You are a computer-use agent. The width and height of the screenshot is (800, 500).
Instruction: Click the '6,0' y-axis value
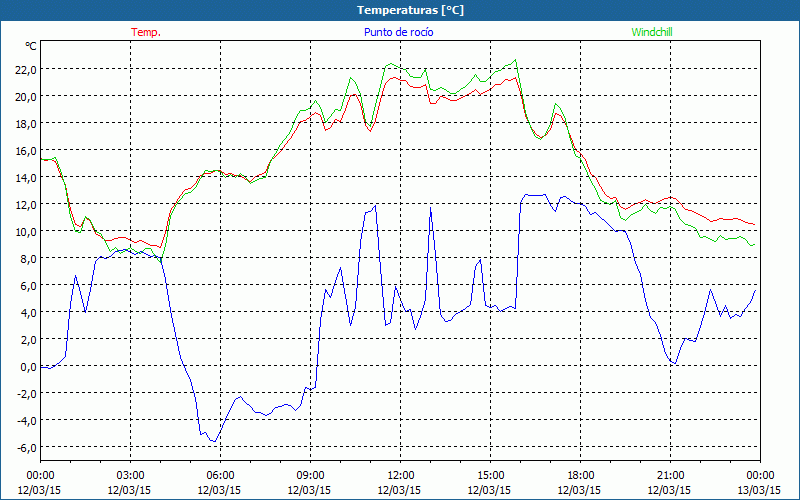tap(28, 286)
